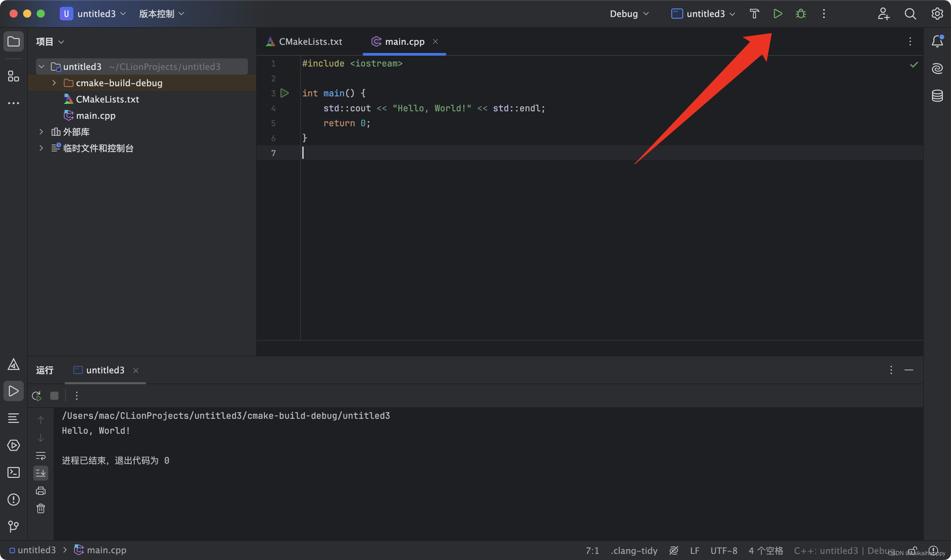Open the Terminal tool window
The width and height of the screenshot is (951, 560).
[x=14, y=472]
